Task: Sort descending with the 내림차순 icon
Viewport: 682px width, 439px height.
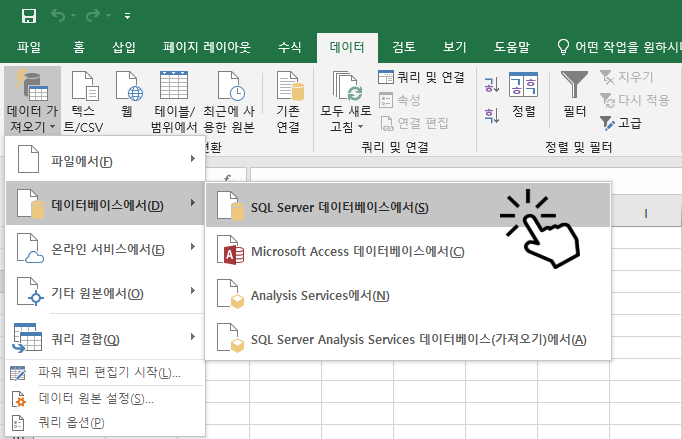Action: (x=492, y=115)
